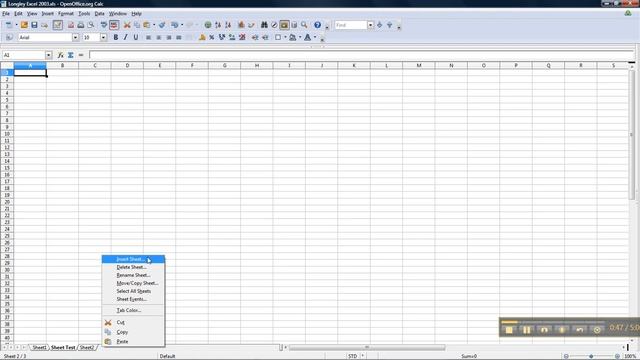
Task: Open the Find toolbar dropdown arrow
Action: pyautogui.click(x=370, y=25)
